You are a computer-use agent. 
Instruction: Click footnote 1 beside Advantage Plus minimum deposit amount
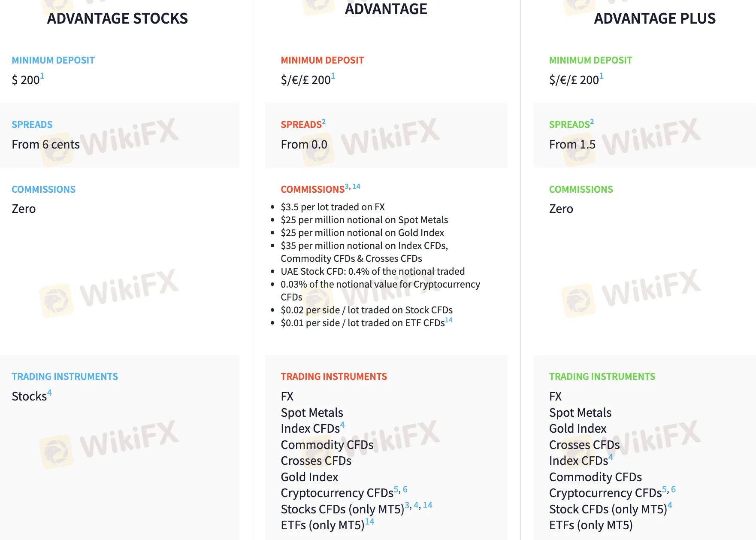pos(601,76)
